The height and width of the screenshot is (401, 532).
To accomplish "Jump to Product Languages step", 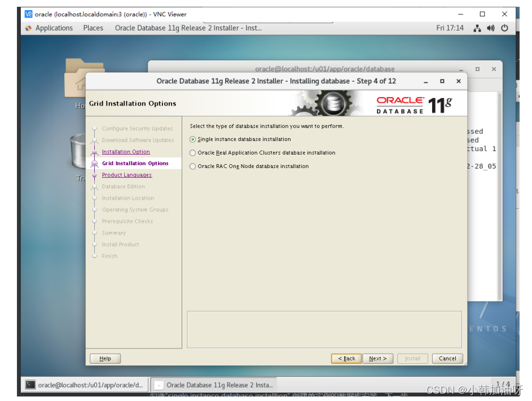I will tap(127, 175).
